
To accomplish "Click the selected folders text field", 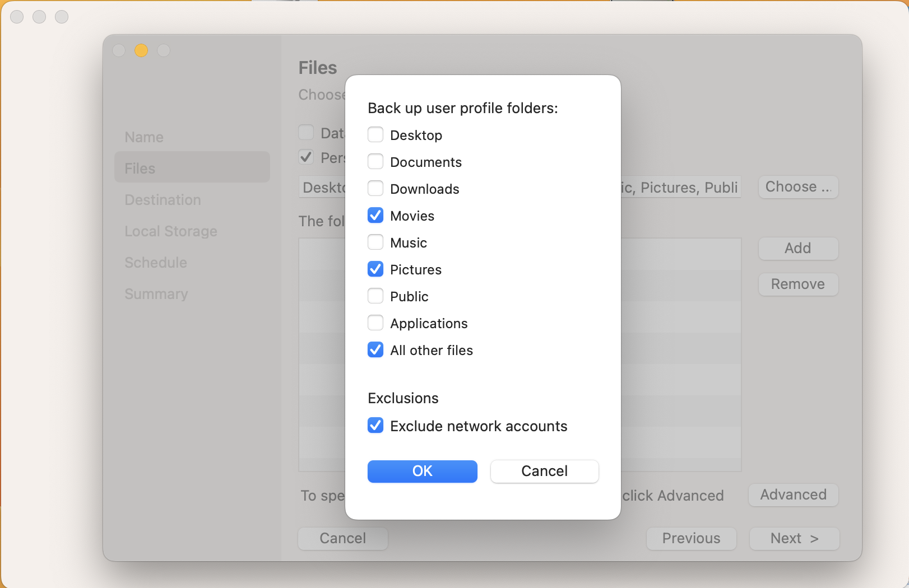I will 520,187.
